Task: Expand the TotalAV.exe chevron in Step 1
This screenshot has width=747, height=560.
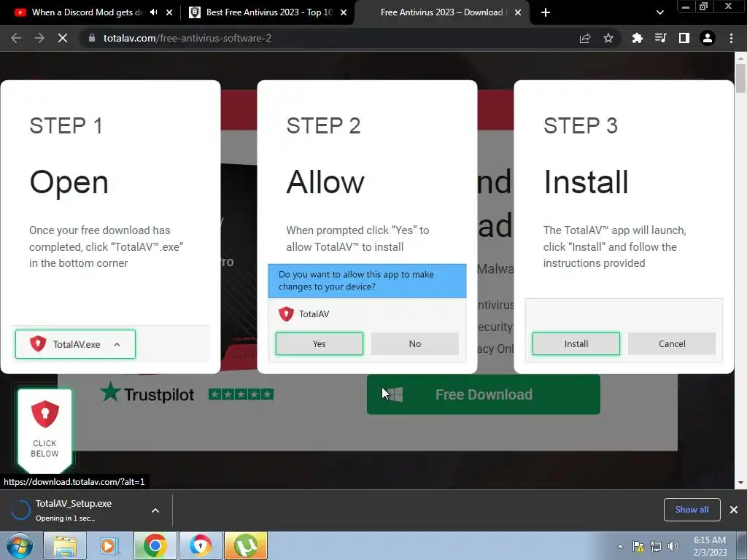Action: click(x=117, y=344)
